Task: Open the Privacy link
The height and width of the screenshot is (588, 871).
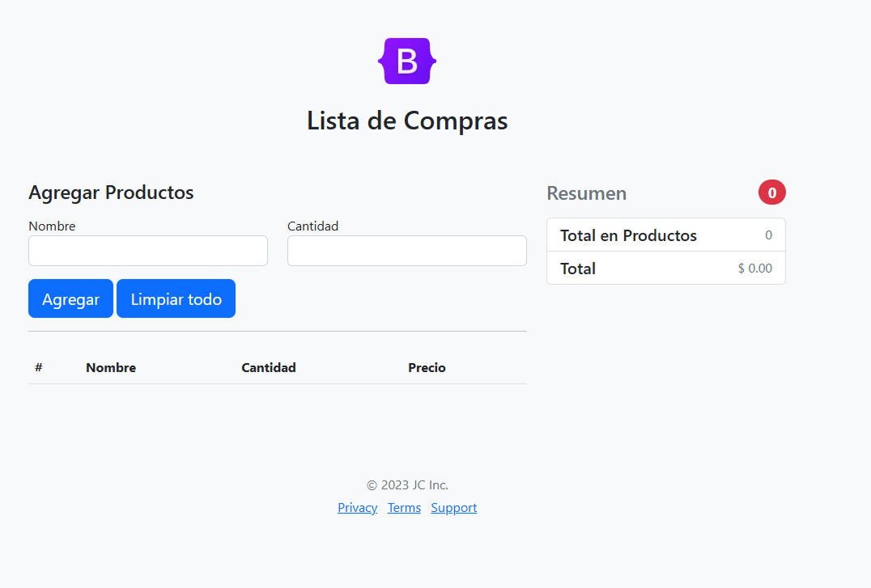Action: coord(357,507)
